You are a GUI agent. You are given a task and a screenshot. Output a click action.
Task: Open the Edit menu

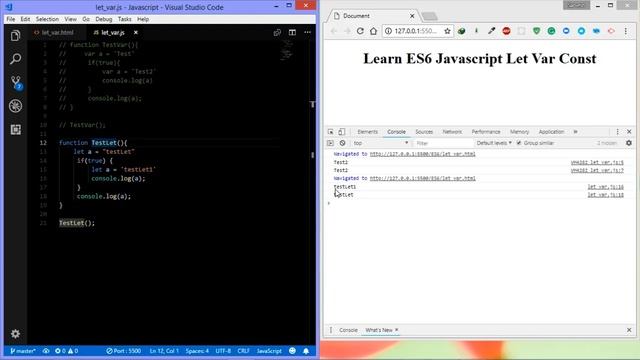click(x=25, y=19)
